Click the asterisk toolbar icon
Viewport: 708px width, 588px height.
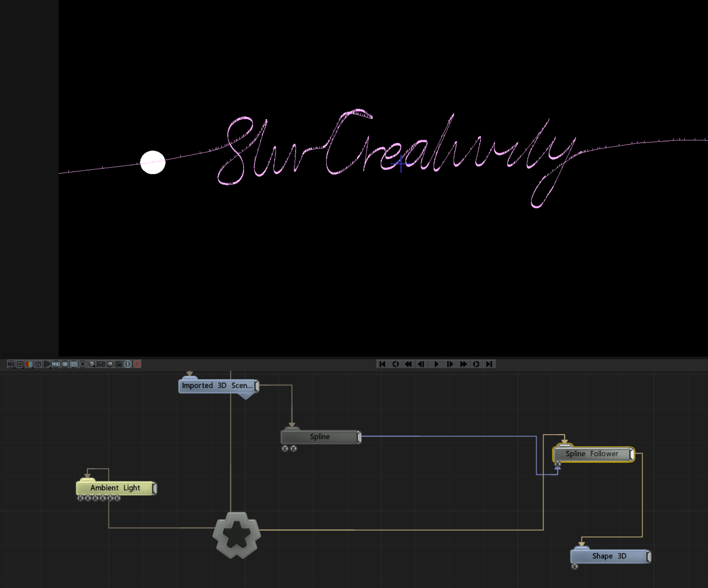coord(83,364)
